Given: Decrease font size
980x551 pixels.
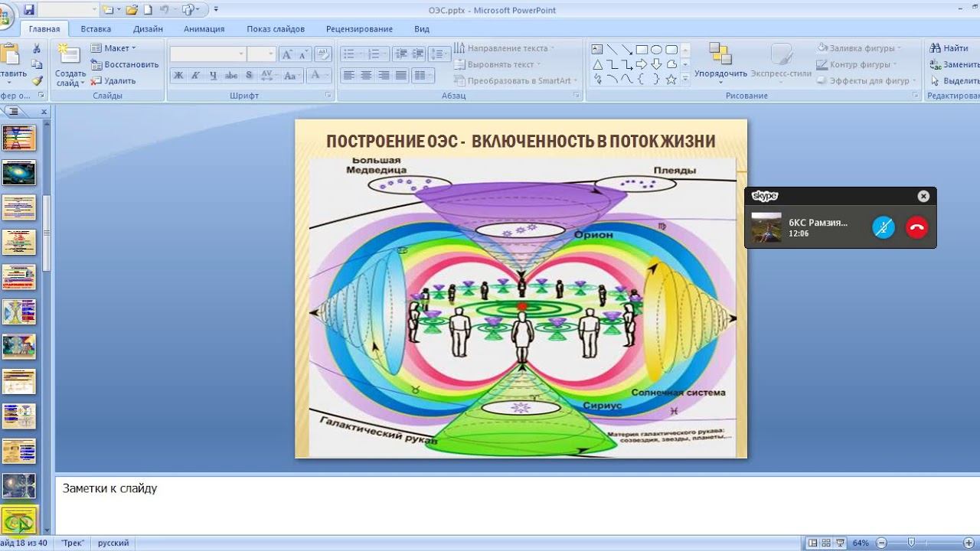Looking at the screenshot, I should (x=303, y=54).
